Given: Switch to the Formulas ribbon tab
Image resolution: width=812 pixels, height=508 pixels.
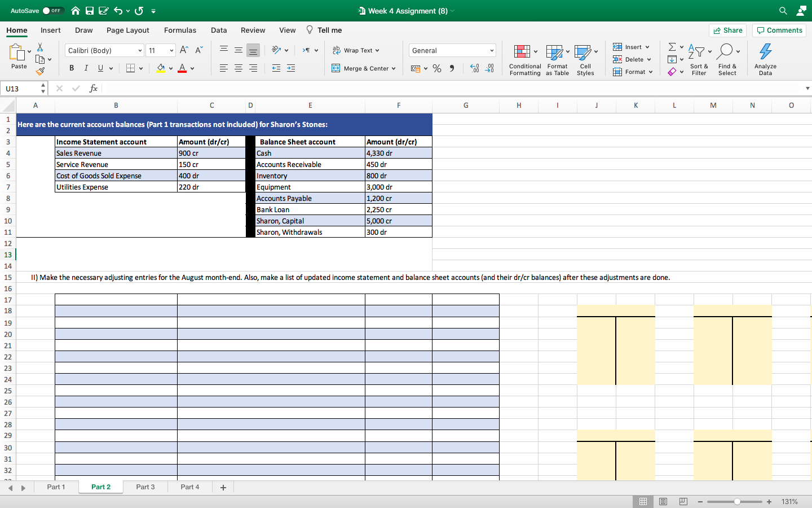Looking at the screenshot, I should pyautogui.click(x=180, y=30).
